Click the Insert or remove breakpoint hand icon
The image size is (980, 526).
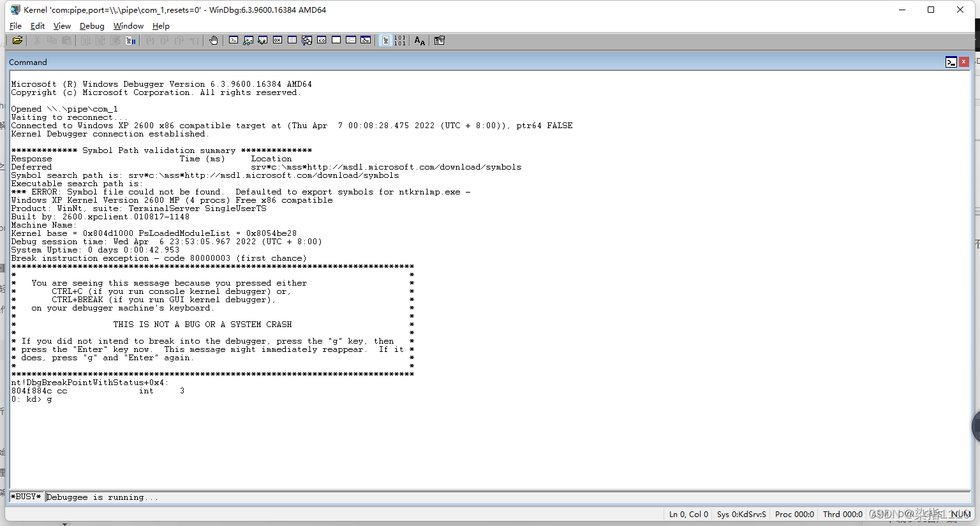pyautogui.click(x=214, y=40)
